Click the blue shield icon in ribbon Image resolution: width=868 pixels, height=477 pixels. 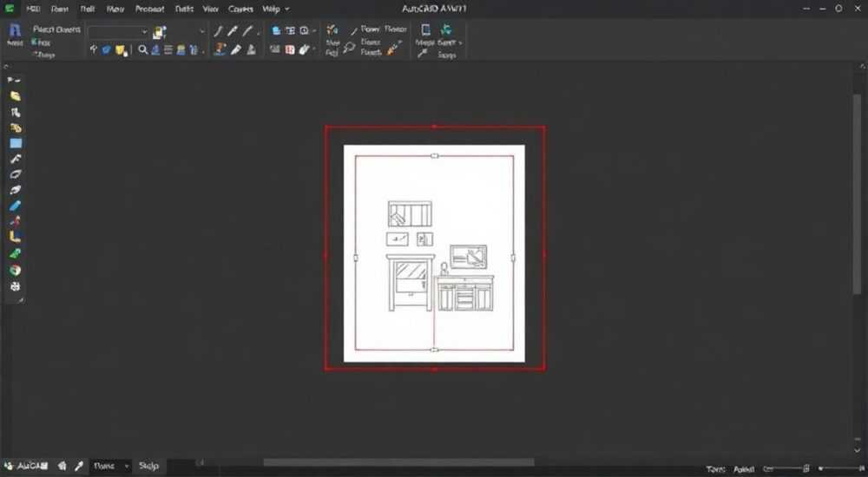(107, 49)
